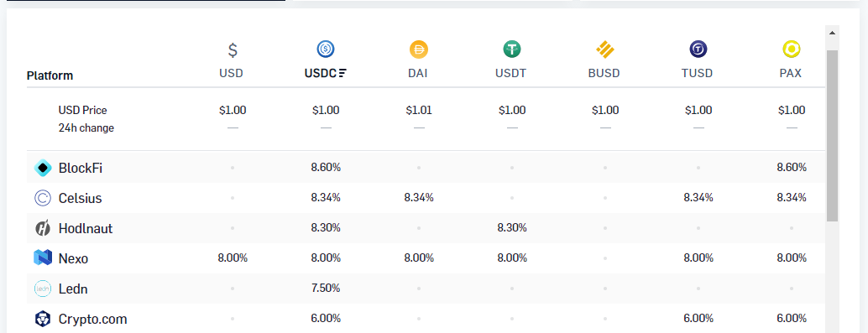Screen dimensions: 868x333
Task: Click Crypto.com USDC rate 6.00%
Action: click(326, 318)
